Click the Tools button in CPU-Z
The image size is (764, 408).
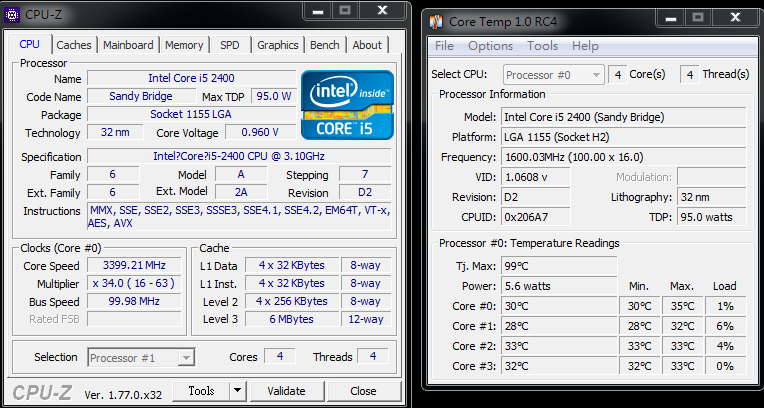pyautogui.click(x=201, y=390)
